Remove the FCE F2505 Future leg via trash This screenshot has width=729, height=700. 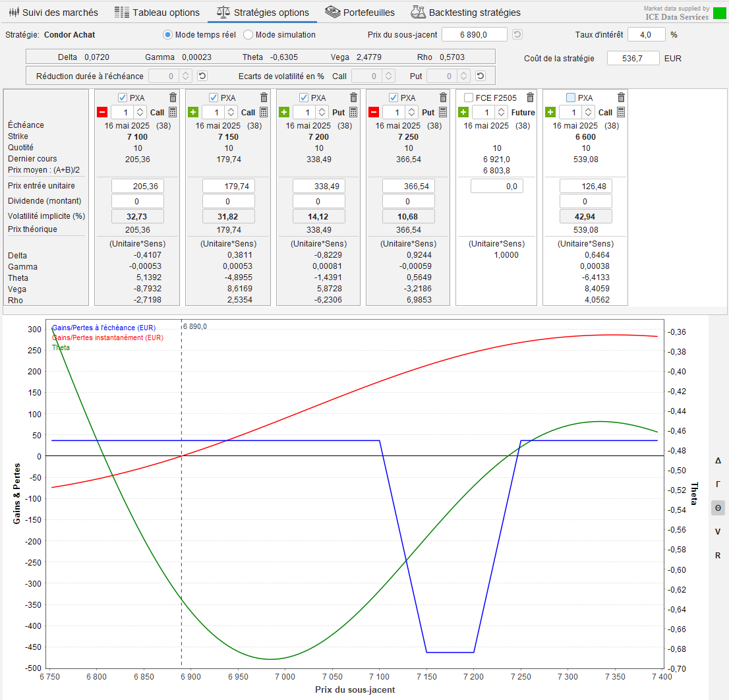[x=530, y=98]
